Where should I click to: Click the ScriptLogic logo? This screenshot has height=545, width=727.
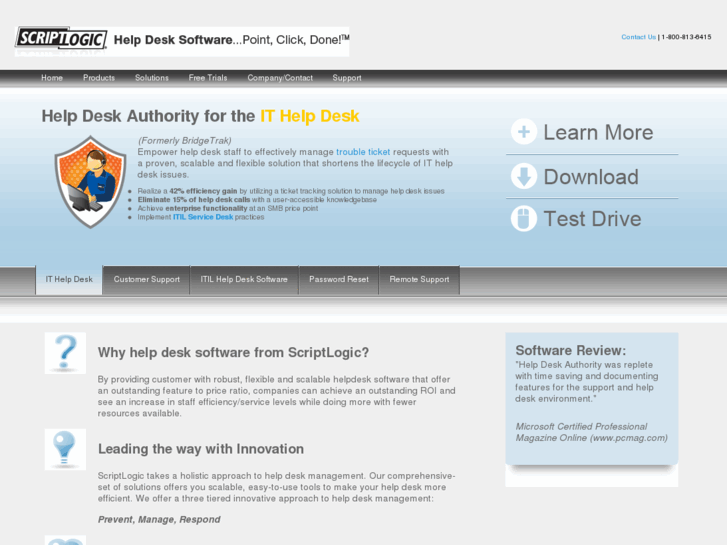pyautogui.click(x=61, y=38)
